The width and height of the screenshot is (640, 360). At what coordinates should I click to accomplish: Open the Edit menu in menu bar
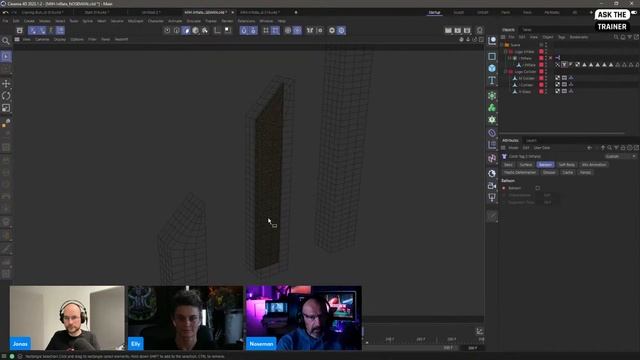click(16, 21)
